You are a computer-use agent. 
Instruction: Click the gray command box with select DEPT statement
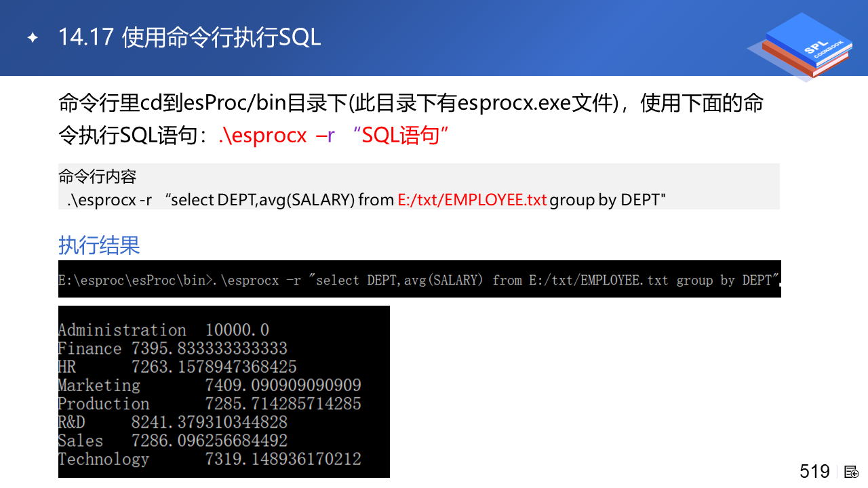[419, 186]
